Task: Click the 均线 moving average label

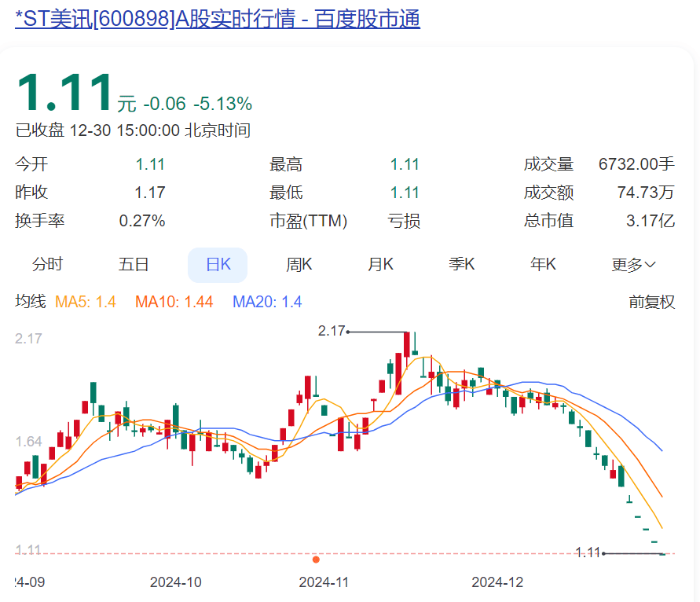Action: (29, 302)
